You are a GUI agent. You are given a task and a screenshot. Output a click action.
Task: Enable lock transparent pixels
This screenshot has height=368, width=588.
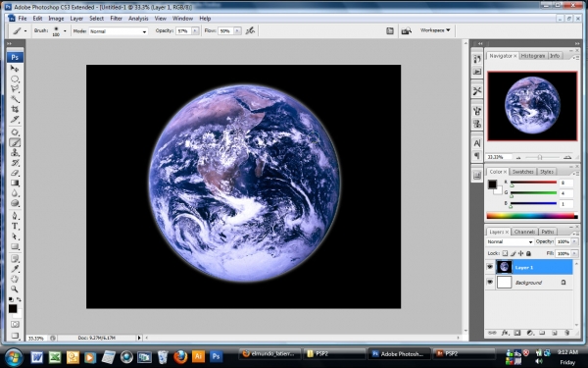[x=505, y=253]
